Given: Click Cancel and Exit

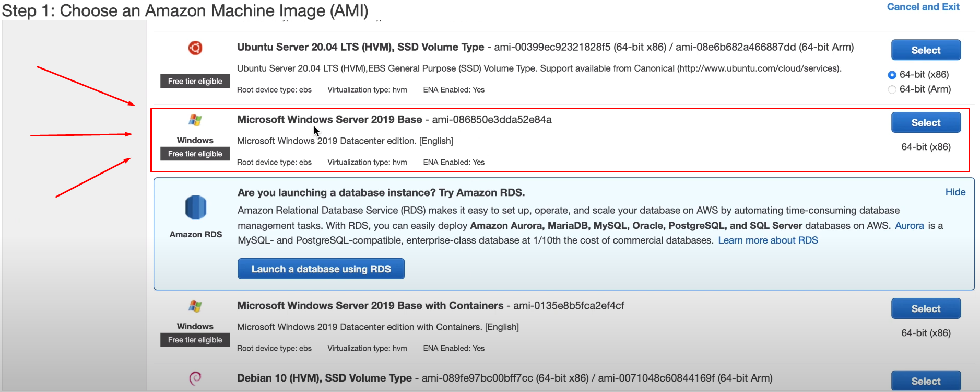Looking at the screenshot, I should 923,7.
